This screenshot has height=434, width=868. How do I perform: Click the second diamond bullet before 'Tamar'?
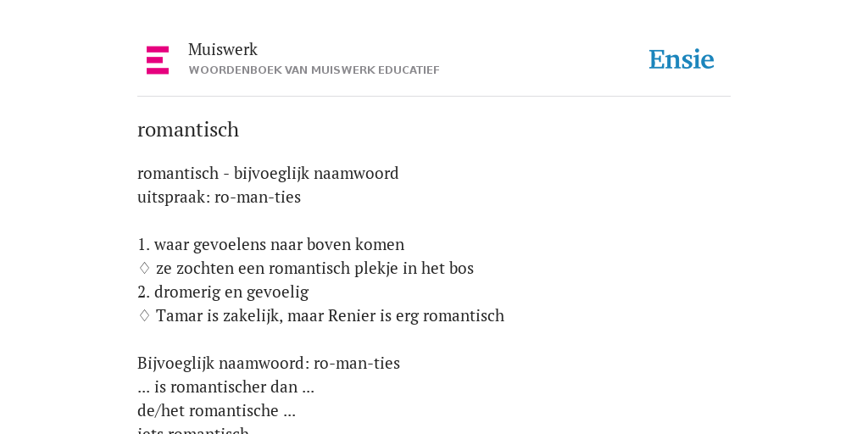pyautogui.click(x=144, y=315)
